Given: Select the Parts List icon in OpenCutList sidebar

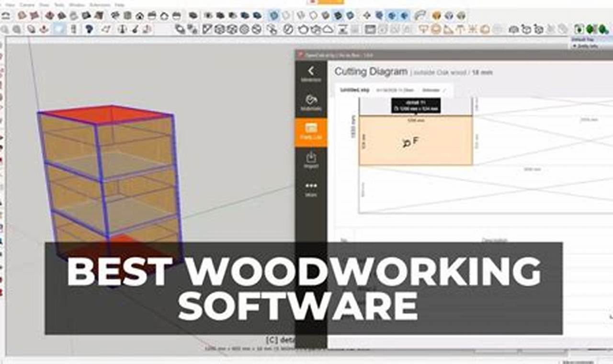Looking at the screenshot, I should click(x=311, y=128).
